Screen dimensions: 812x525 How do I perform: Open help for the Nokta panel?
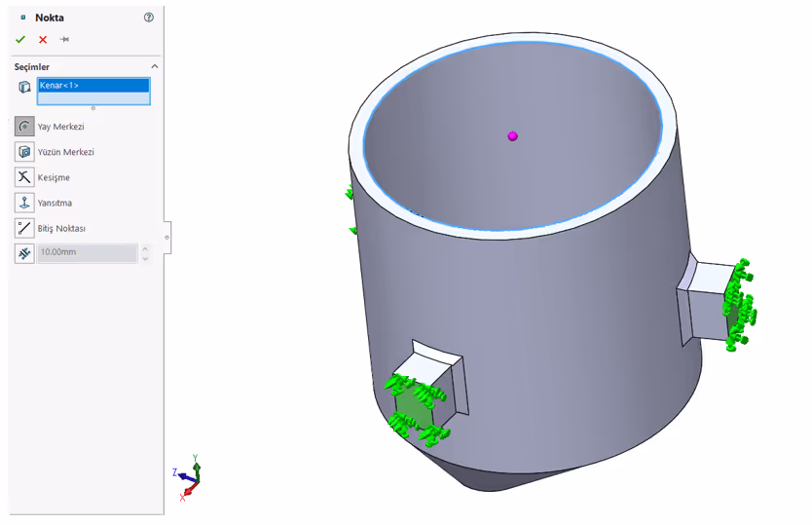point(149,18)
